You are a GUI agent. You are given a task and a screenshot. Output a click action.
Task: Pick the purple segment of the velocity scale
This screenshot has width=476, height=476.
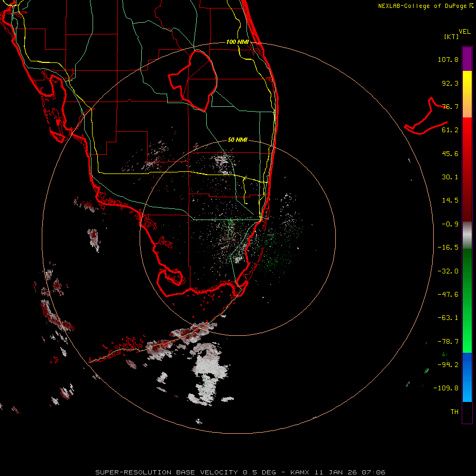[467, 59]
